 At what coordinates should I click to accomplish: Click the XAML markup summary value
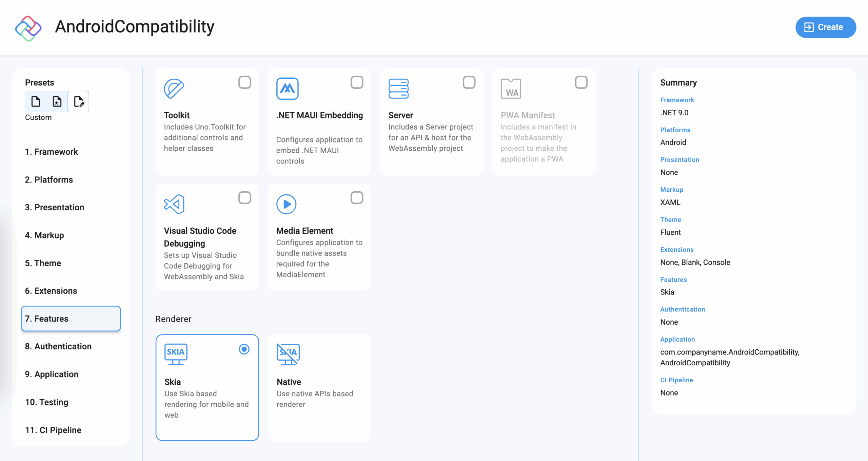click(x=670, y=203)
